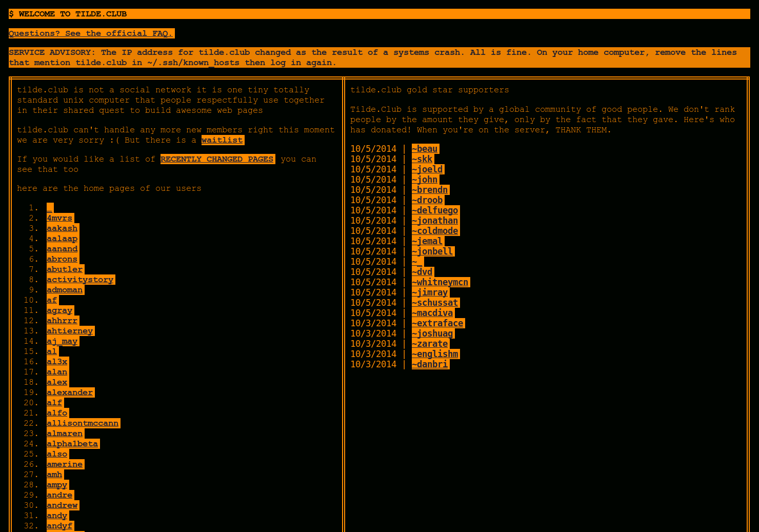This screenshot has height=532, width=759.
Task: Open the aj_may user link
Action: [x=62, y=341]
